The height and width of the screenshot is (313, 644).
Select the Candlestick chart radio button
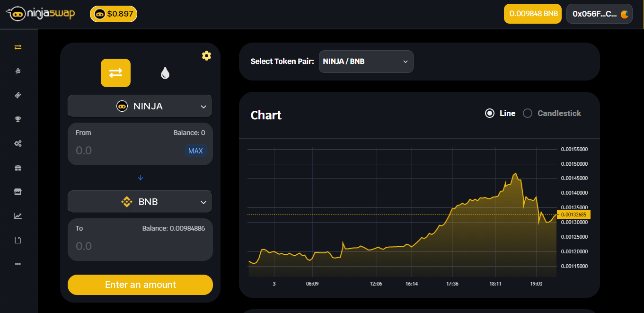pos(528,113)
